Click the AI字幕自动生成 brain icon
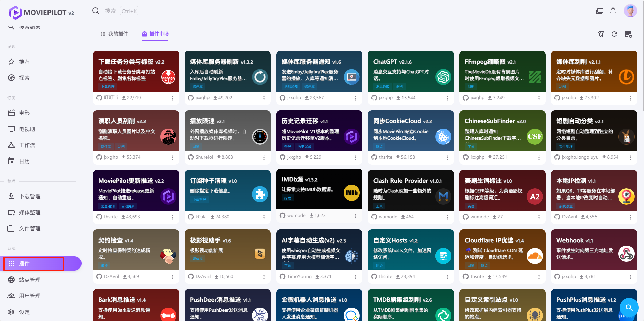The image size is (644, 321). (352, 256)
